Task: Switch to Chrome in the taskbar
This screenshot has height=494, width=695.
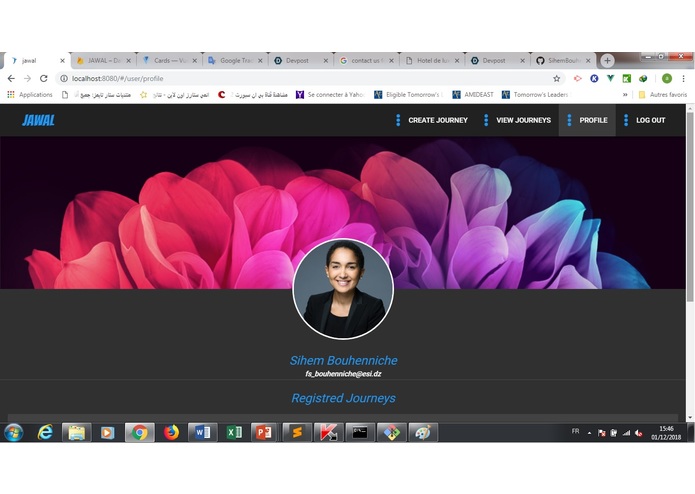Action: (139, 432)
